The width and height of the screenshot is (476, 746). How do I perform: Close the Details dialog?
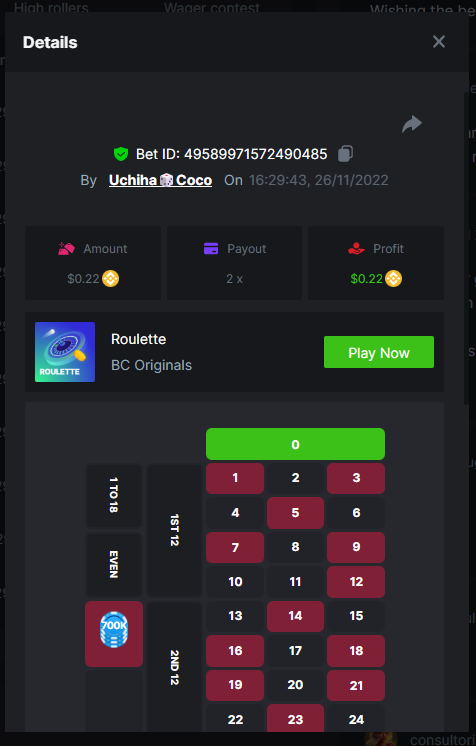[439, 42]
